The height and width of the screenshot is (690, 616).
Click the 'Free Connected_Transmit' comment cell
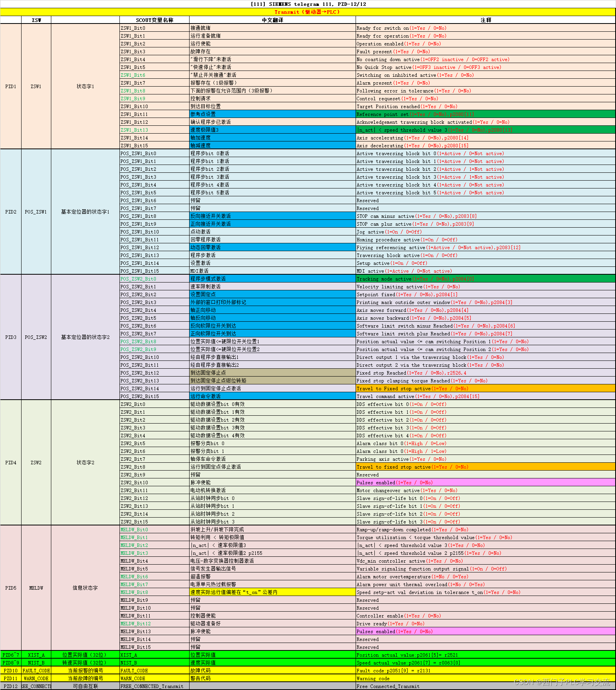(485, 686)
